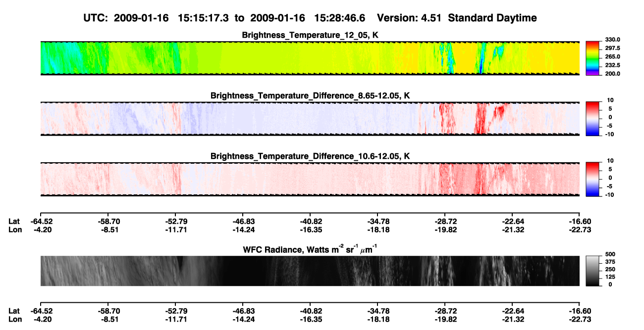Image resolution: width=644 pixels, height=330 pixels.
Task: Click the 'Lon' label below the WFC panel
Action: click(14, 319)
